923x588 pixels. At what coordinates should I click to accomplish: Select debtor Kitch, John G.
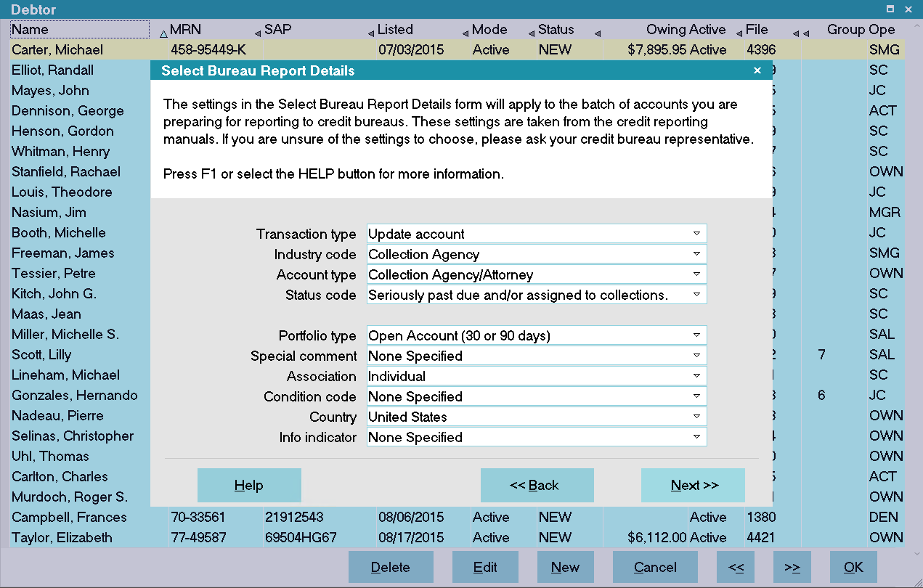pos(54,294)
